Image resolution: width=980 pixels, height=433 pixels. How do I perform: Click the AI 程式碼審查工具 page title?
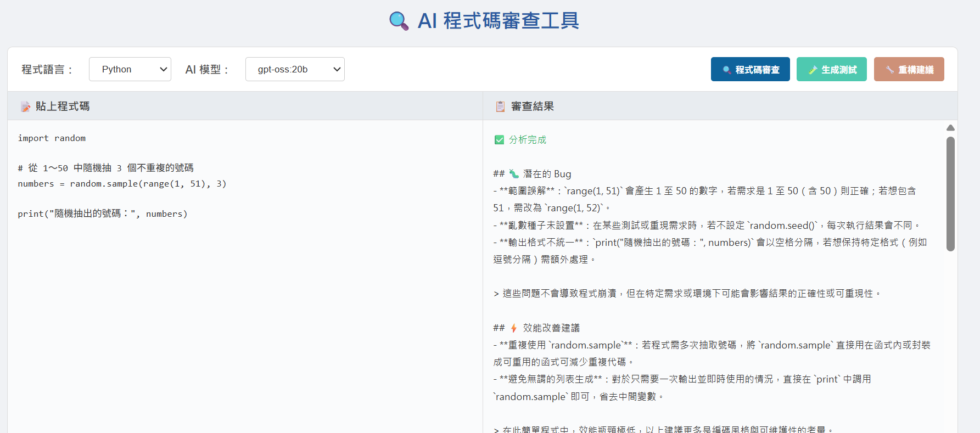click(x=498, y=21)
